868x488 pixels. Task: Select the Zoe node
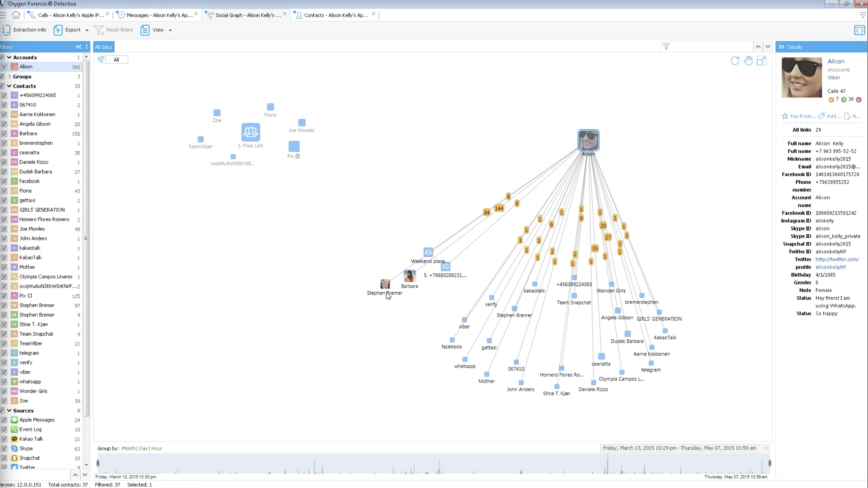point(217,113)
